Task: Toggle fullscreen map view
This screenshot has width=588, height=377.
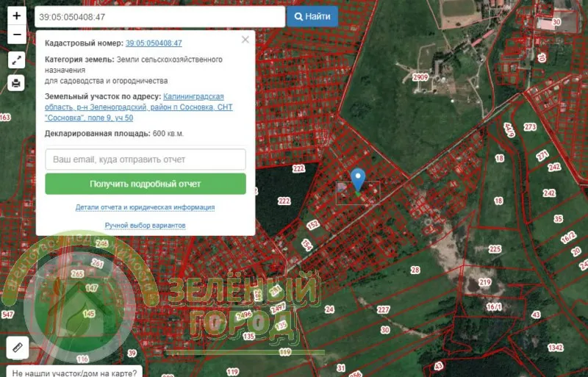Action: point(16,60)
